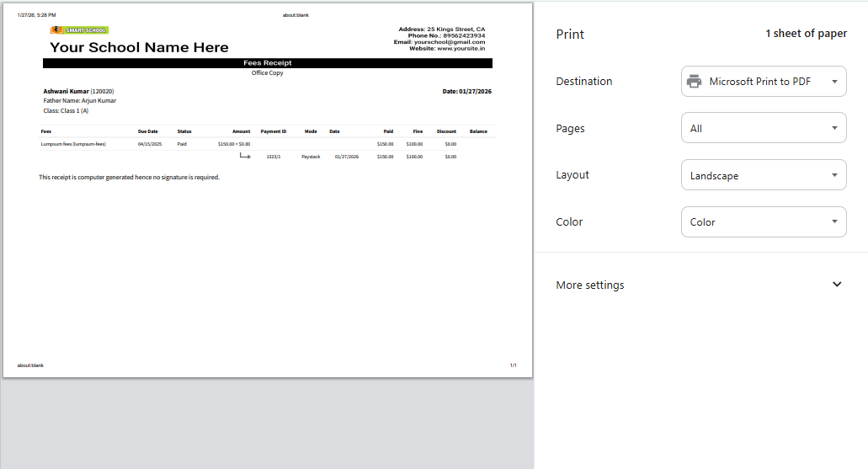Click the 1 sheet of paper summary
Viewport: 868px width, 469px height.
(x=806, y=34)
